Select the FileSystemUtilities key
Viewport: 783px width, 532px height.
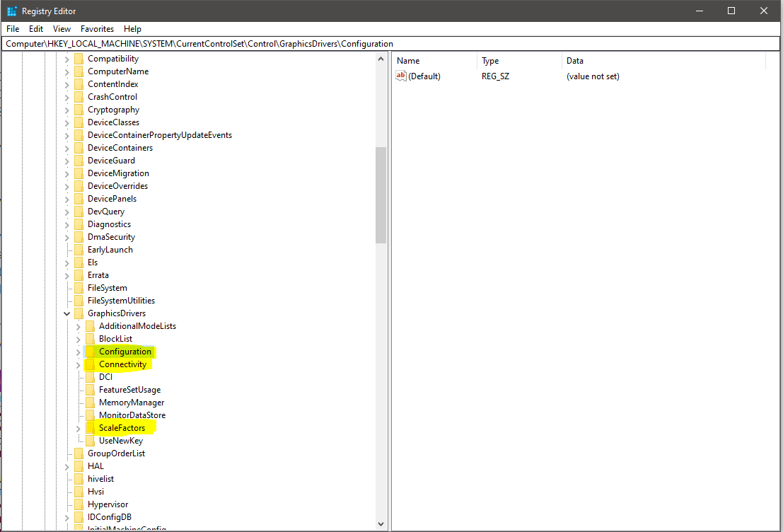121,301
